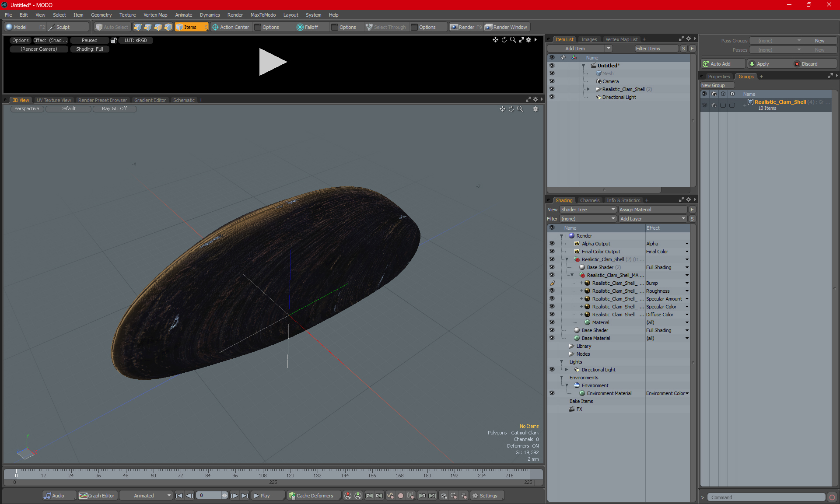
Task: Click pan move icon in 3D viewport
Action: coord(502,109)
